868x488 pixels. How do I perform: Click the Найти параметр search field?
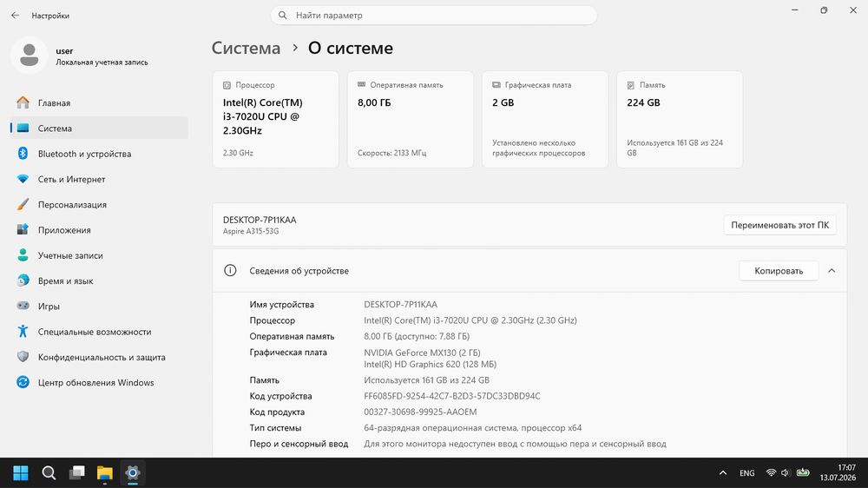(433, 16)
